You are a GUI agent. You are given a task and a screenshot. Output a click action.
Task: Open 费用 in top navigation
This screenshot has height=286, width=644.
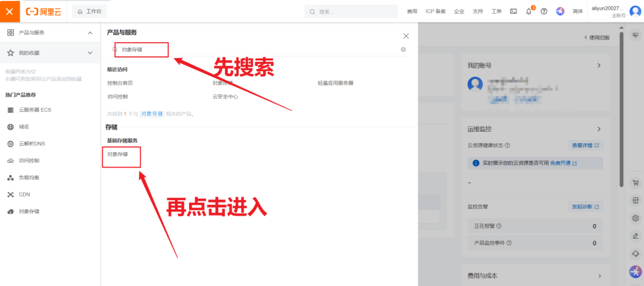[412, 11]
